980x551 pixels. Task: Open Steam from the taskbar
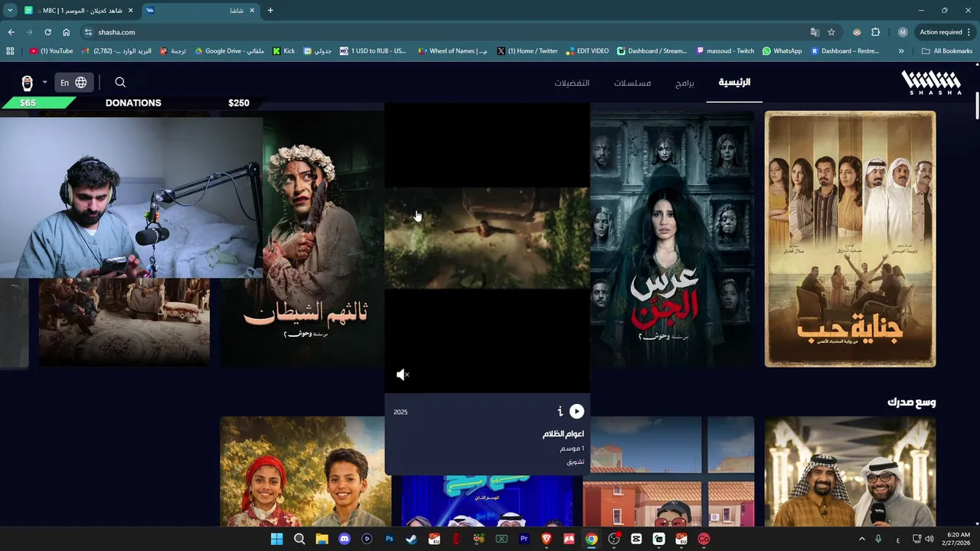pyautogui.click(x=411, y=539)
